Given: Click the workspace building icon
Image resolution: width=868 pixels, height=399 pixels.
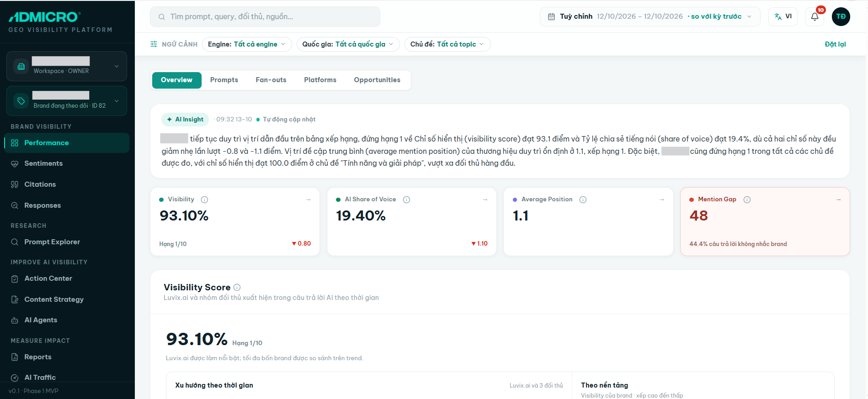Looking at the screenshot, I should (21, 66).
